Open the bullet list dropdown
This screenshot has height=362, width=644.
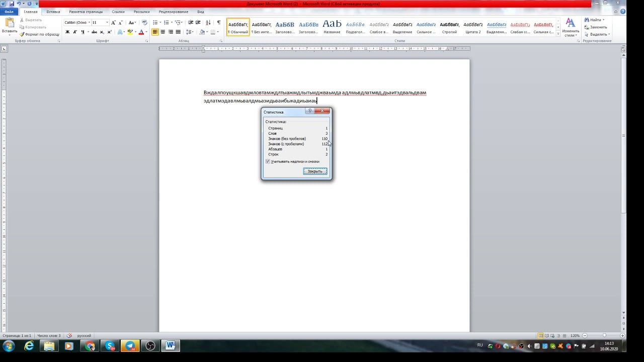point(161,23)
